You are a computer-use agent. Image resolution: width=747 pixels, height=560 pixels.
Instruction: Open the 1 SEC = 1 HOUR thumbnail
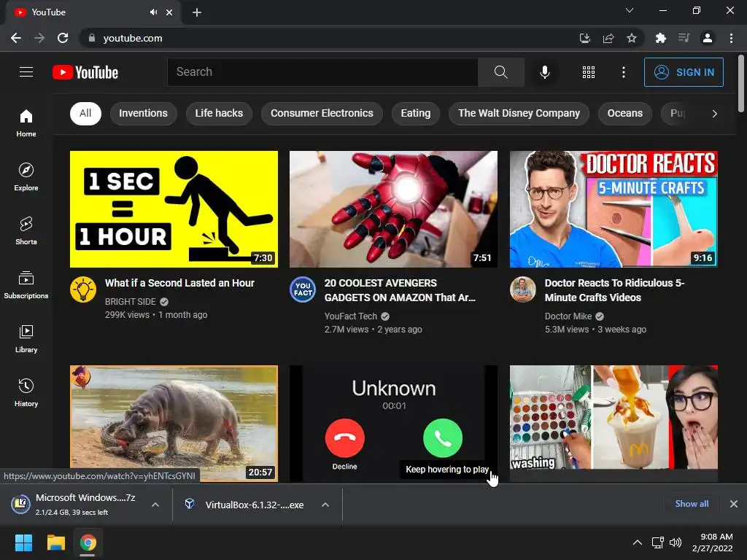pos(174,209)
